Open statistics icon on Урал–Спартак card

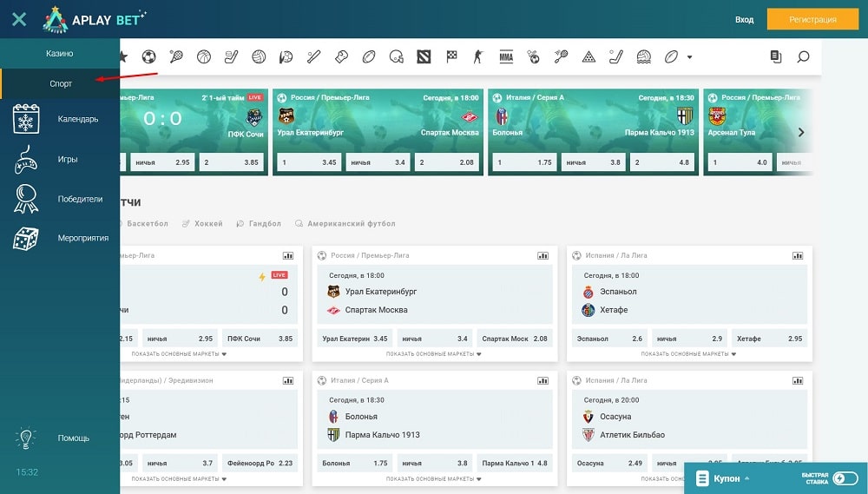pyautogui.click(x=542, y=256)
